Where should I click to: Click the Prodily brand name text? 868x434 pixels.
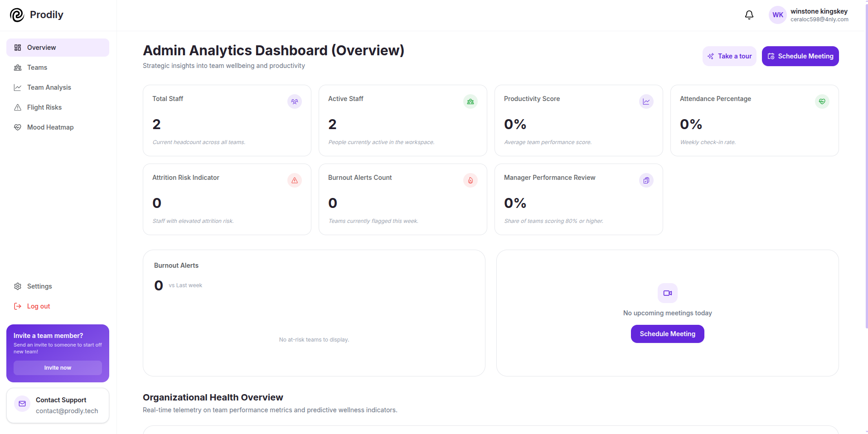47,15
